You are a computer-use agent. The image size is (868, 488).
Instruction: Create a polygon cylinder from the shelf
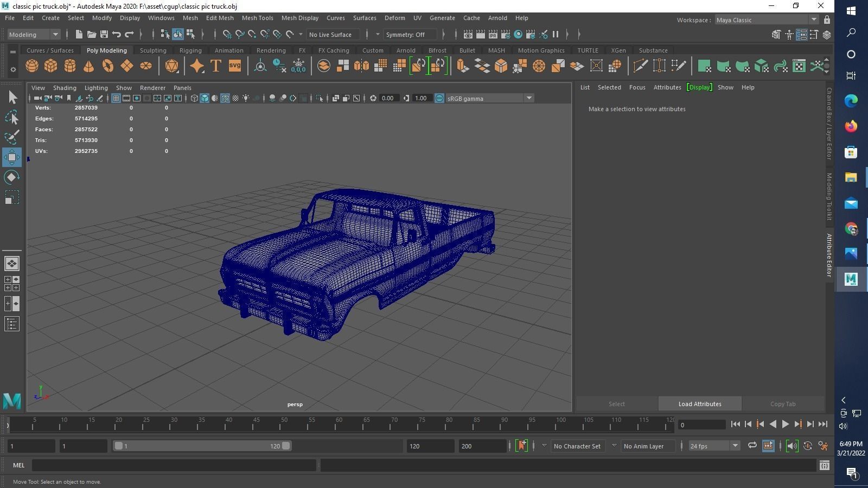(70, 66)
